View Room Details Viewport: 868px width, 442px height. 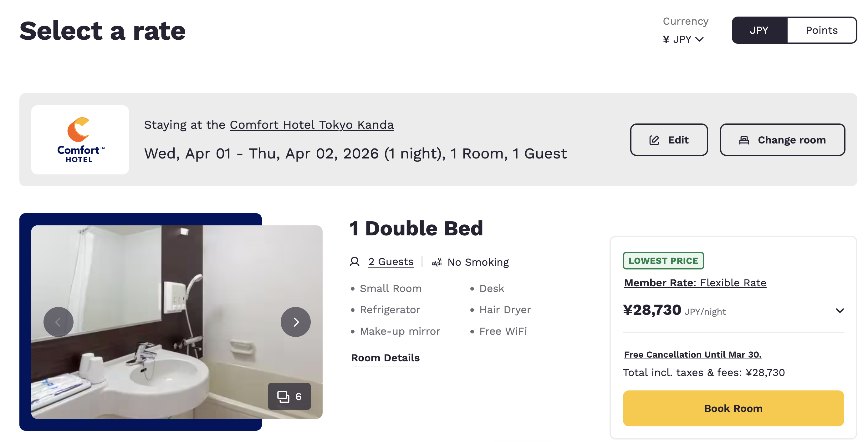point(385,358)
